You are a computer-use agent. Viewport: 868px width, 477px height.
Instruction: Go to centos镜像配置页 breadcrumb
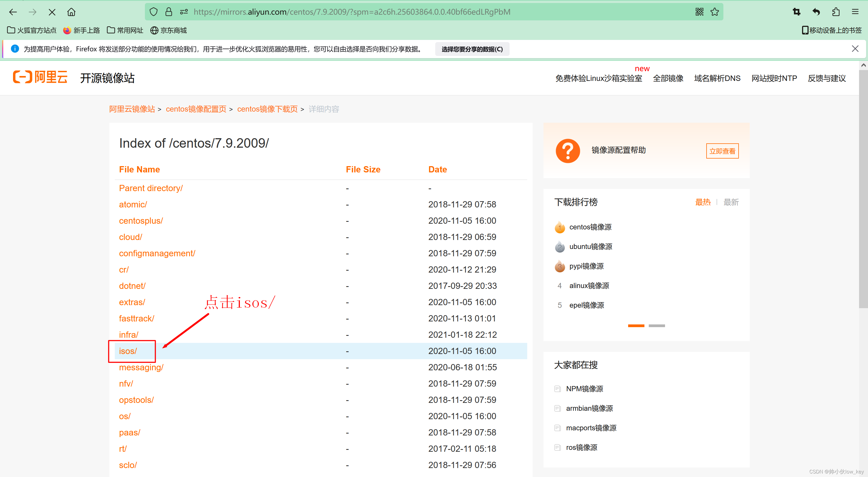[x=196, y=109]
